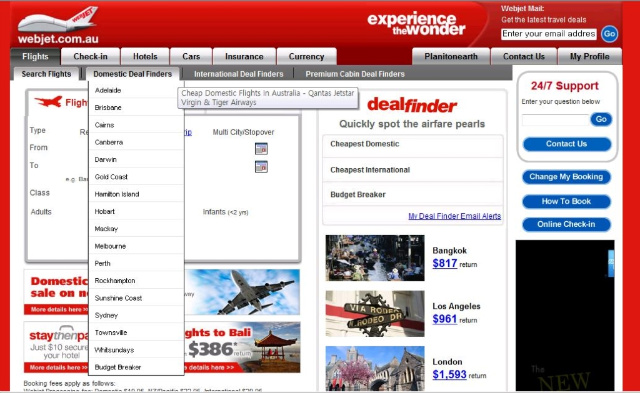This screenshot has height=393, width=640.
Task: Open the How To Book button
Action: pyautogui.click(x=566, y=201)
